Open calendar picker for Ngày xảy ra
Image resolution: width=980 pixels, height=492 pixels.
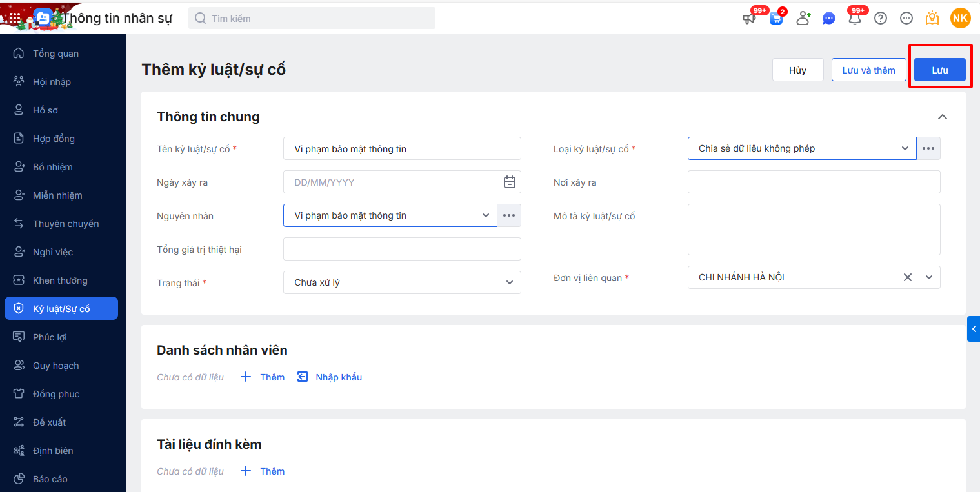tap(510, 182)
